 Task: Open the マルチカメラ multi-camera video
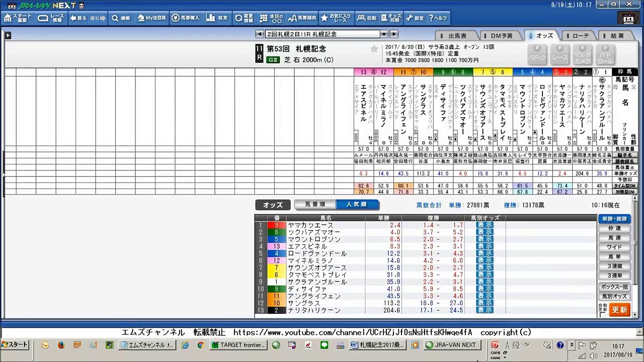coord(583,54)
